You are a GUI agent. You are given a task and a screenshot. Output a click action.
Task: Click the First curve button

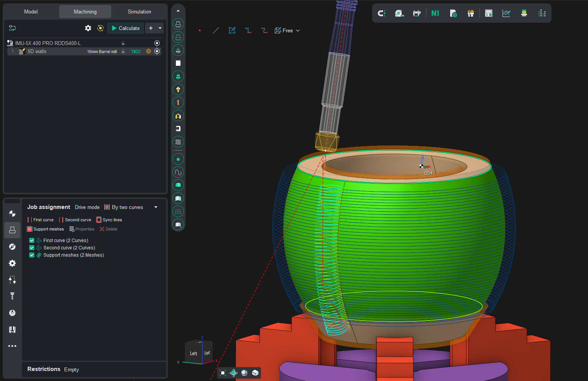tap(40, 220)
